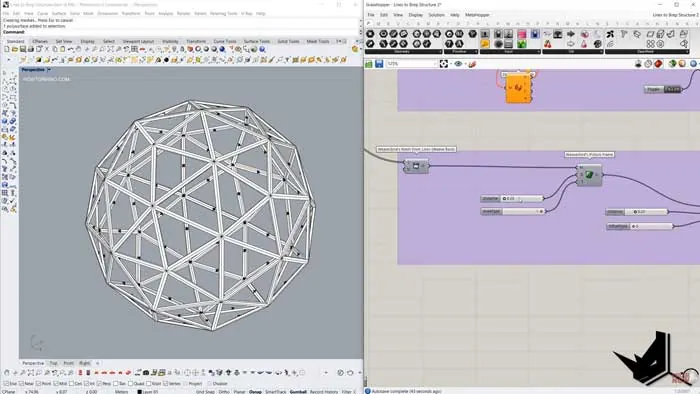This screenshot has width=700, height=394.
Task: Open Perspective viewport title dropdown arrow
Action: point(49,70)
